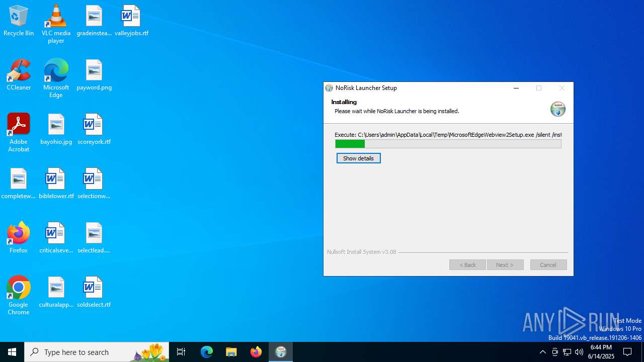Show hidden system tray icons
Viewport: 644px width, 362px height.
click(x=542, y=352)
